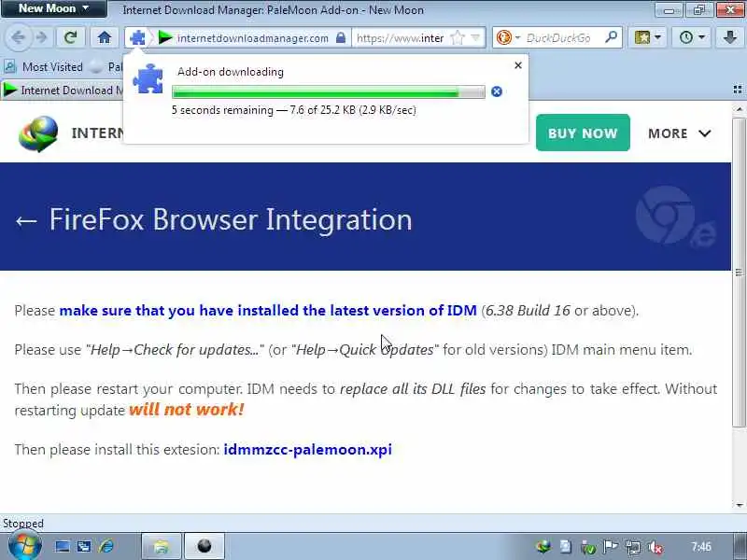747x560 pixels.
Task: Click the IDM globe logo
Action: point(38,133)
